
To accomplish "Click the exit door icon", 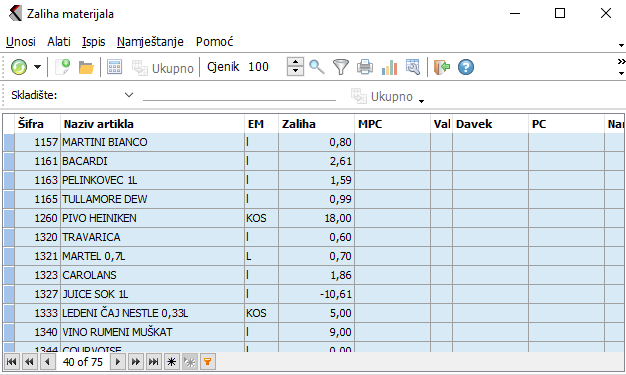I will click(442, 67).
